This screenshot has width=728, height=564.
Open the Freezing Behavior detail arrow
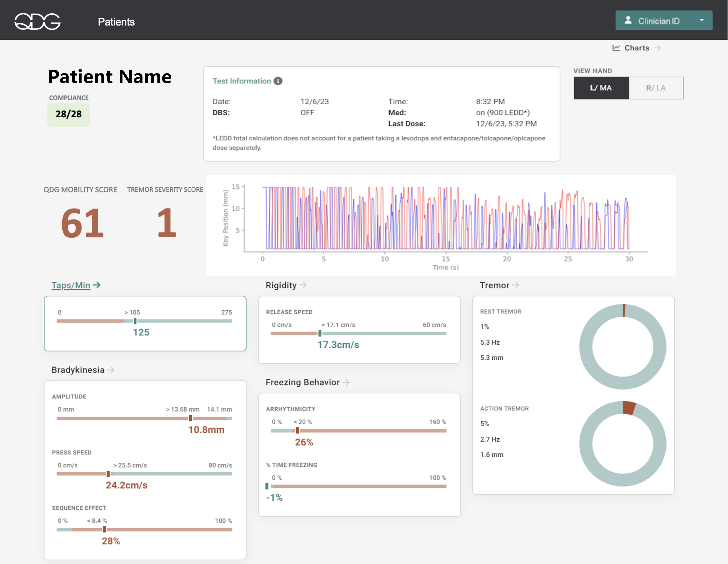tap(347, 382)
